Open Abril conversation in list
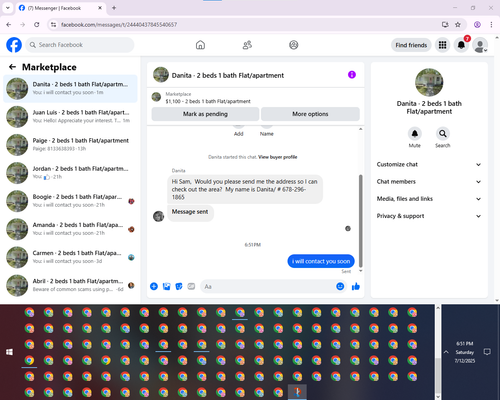Viewport: 500px width, 400px height. pos(70,285)
